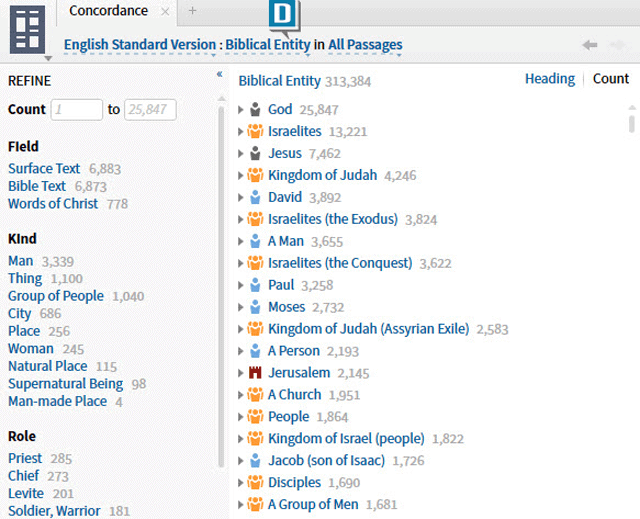Click the forward navigation arrow
The width and height of the screenshot is (640, 519).
point(617,45)
